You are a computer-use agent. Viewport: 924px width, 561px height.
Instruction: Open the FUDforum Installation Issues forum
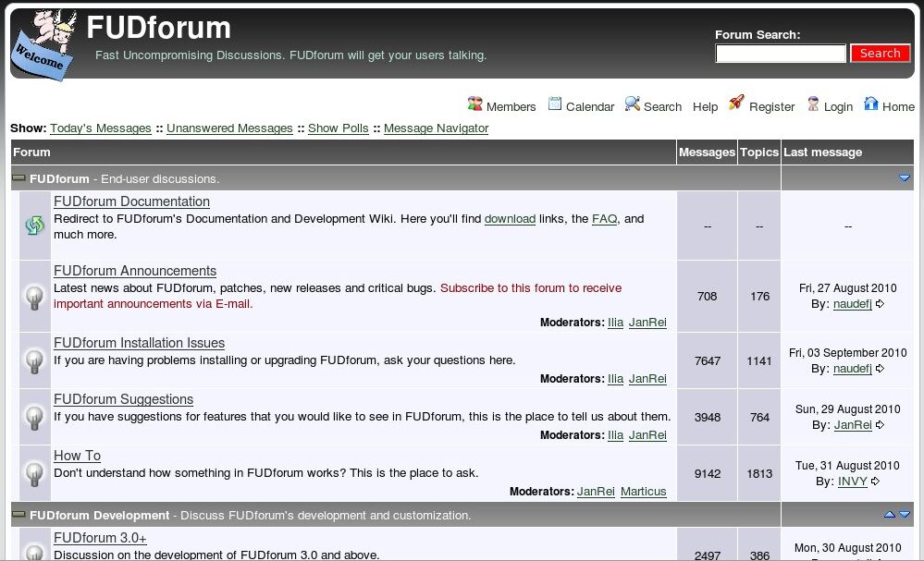click(x=139, y=343)
